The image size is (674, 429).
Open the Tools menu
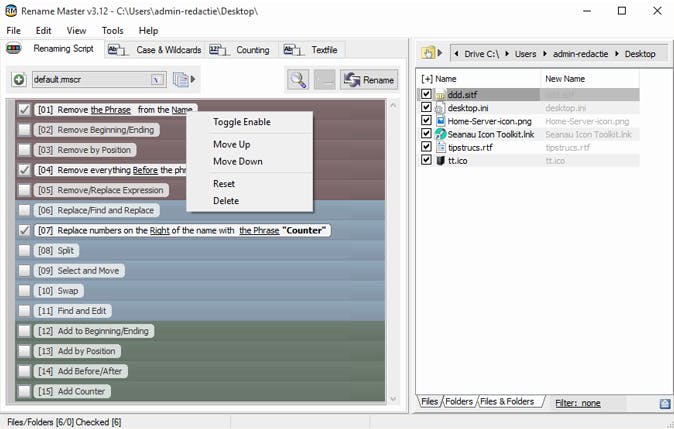click(113, 31)
